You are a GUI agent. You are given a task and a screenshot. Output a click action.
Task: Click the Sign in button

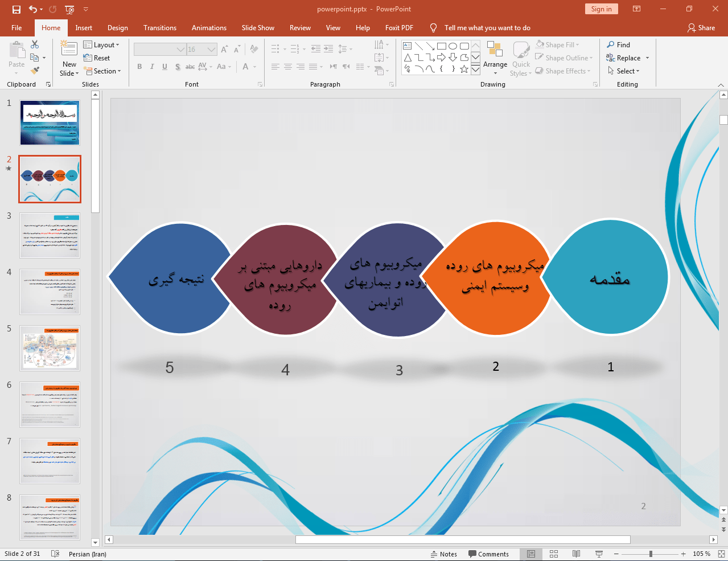pos(601,9)
